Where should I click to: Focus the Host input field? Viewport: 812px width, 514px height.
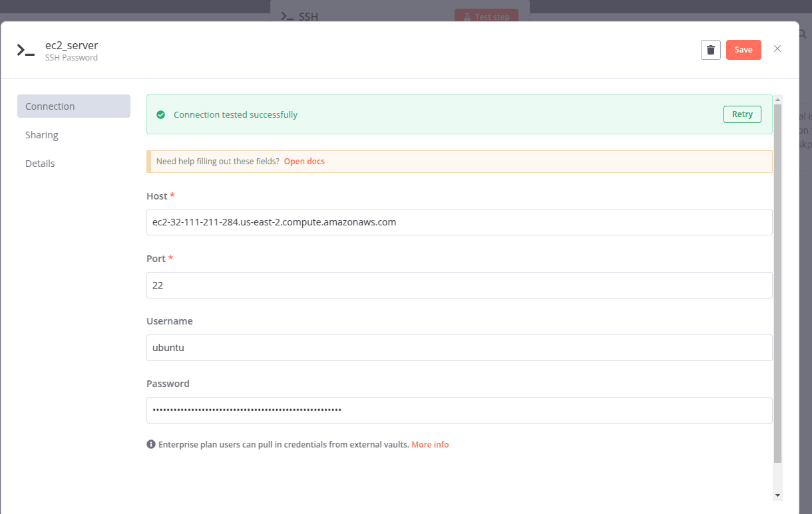click(459, 222)
